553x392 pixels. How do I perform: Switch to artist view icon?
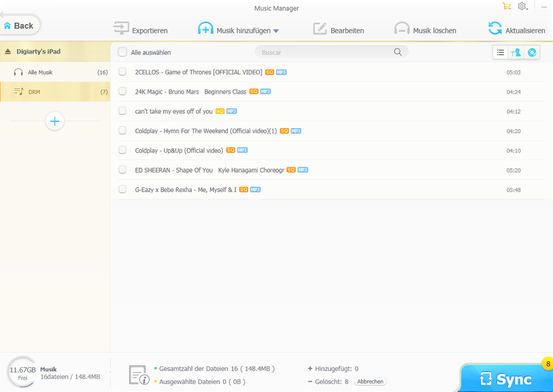516,52
